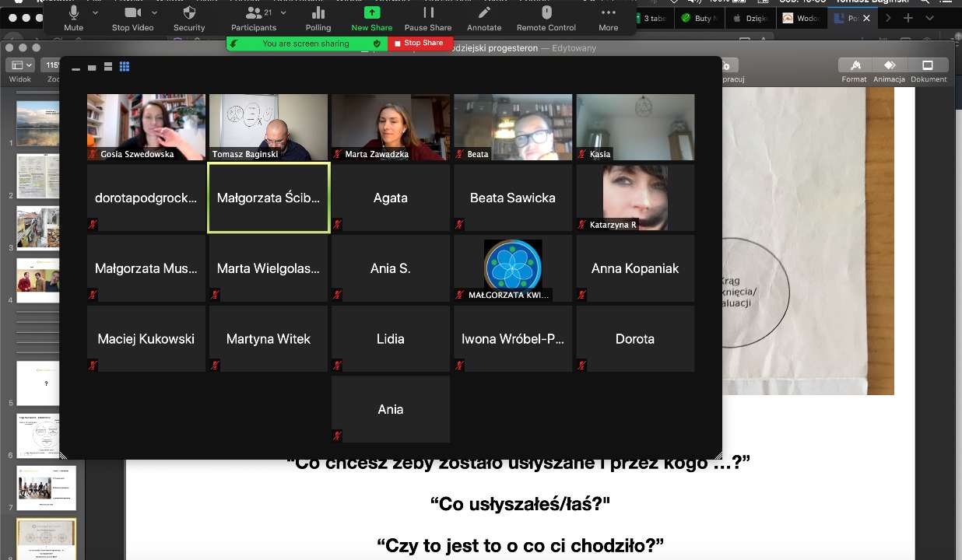The image size is (962, 560).
Task: Open the Security shield options
Action: (189, 17)
